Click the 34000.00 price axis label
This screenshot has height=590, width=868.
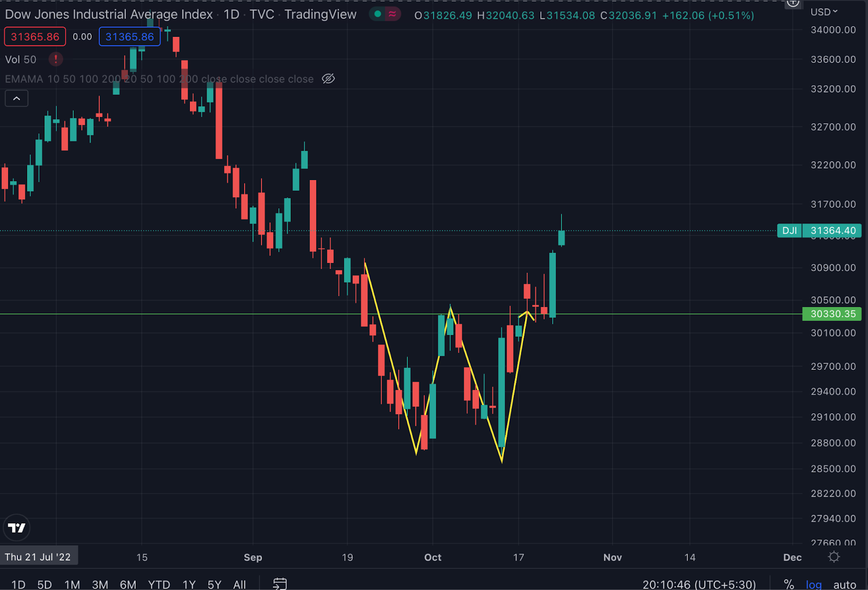[833, 30]
